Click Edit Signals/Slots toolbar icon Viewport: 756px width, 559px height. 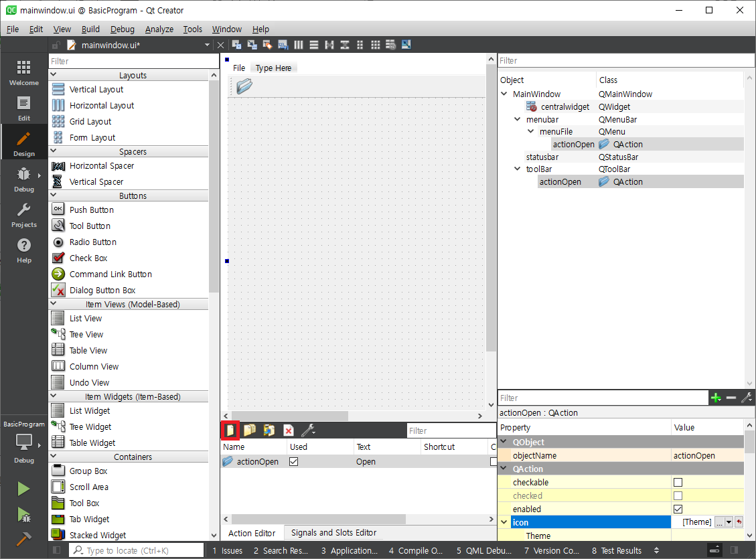pos(252,45)
